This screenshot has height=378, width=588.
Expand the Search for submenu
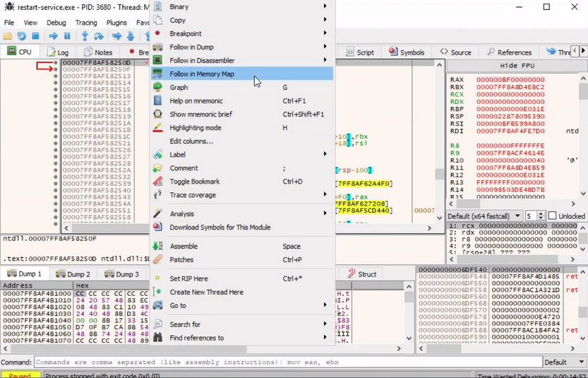click(x=185, y=324)
